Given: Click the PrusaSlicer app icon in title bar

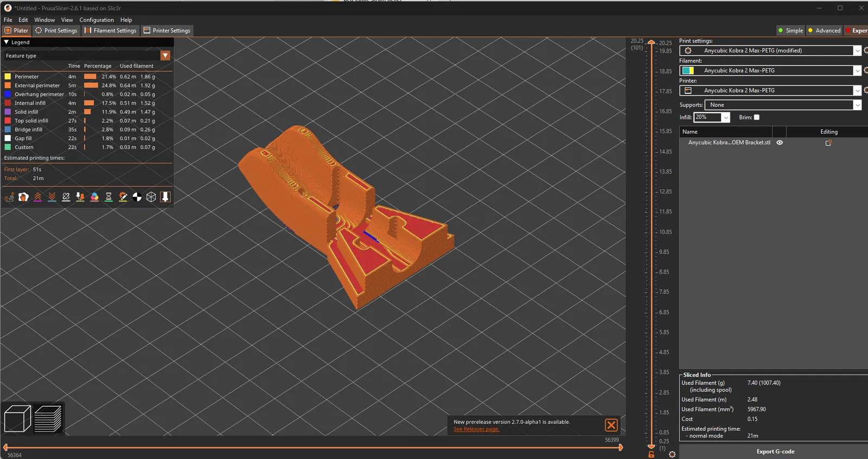Looking at the screenshot, I should [8, 8].
